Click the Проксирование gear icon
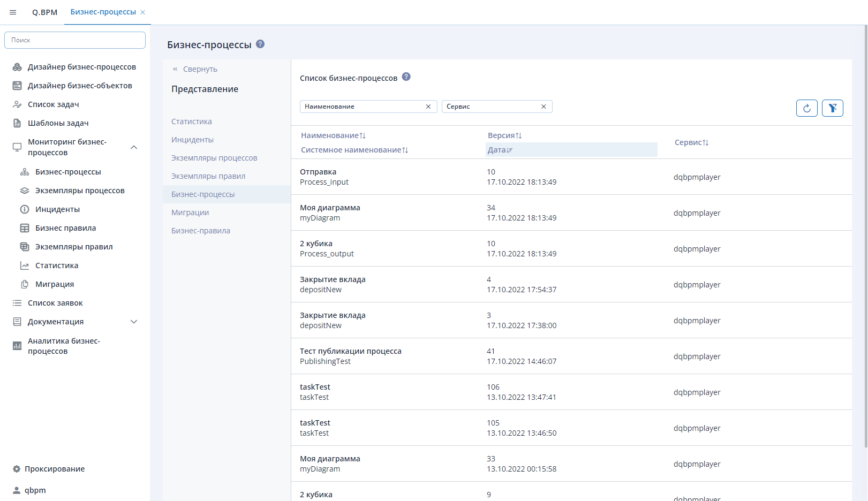 tap(17, 469)
